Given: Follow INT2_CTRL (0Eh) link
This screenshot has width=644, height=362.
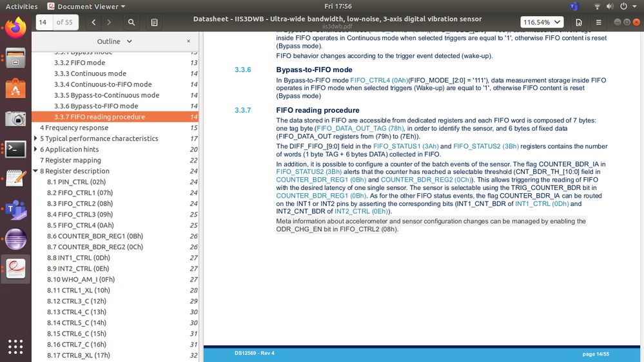Looking at the screenshot, I should pyautogui.click(x=361, y=212).
